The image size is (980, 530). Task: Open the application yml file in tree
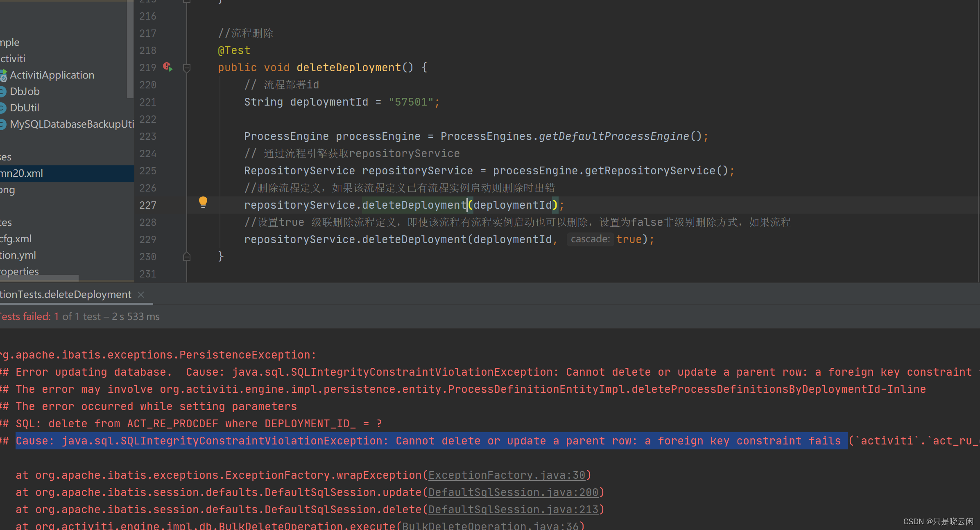[18, 255]
